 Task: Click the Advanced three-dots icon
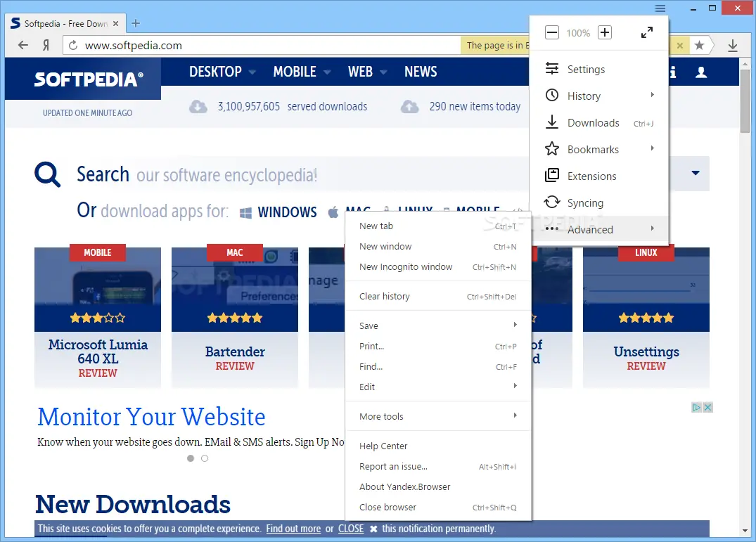pyautogui.click(x=551, y=229)
